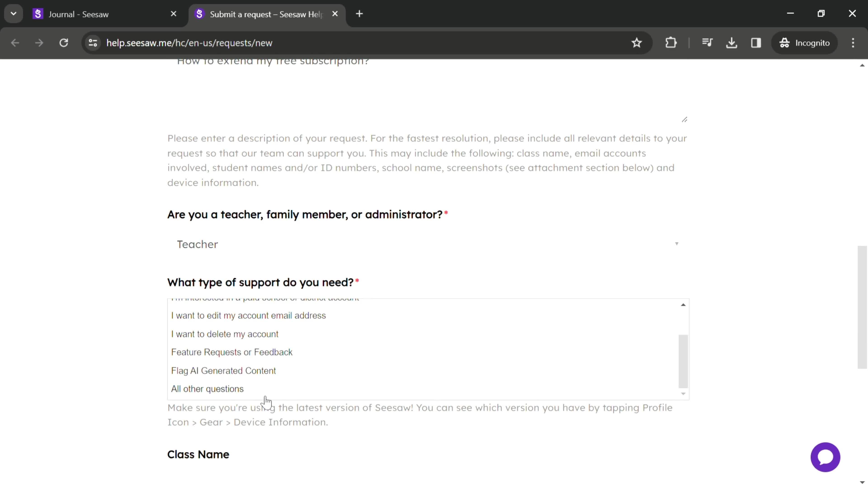Switch to the Journal - Seesaw tab
Image resolution: width=868 pixels, height=488 pixels.
click(104, 14)
